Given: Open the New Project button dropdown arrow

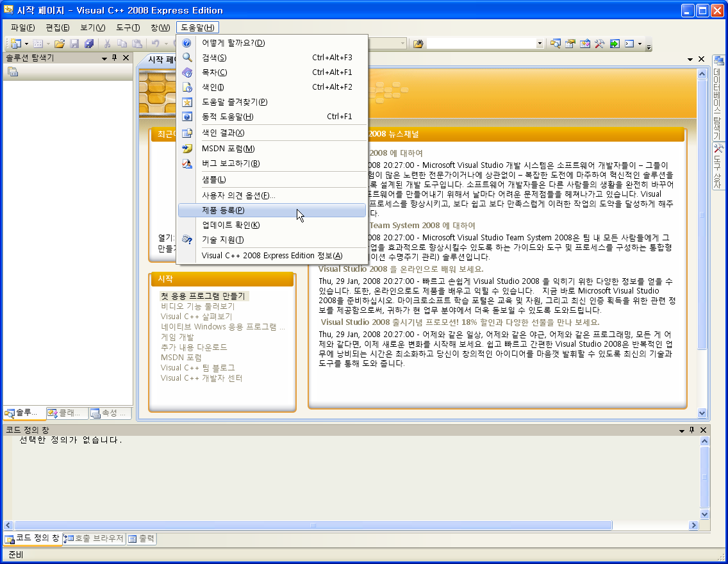Looking at the screenshot, I should [x=26, y=44].
